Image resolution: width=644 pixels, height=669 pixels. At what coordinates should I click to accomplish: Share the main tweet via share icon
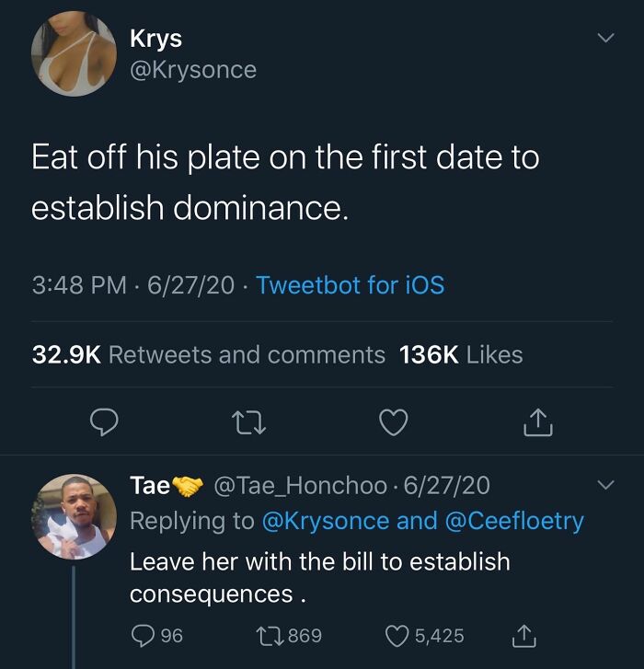(x=538, y=422)
